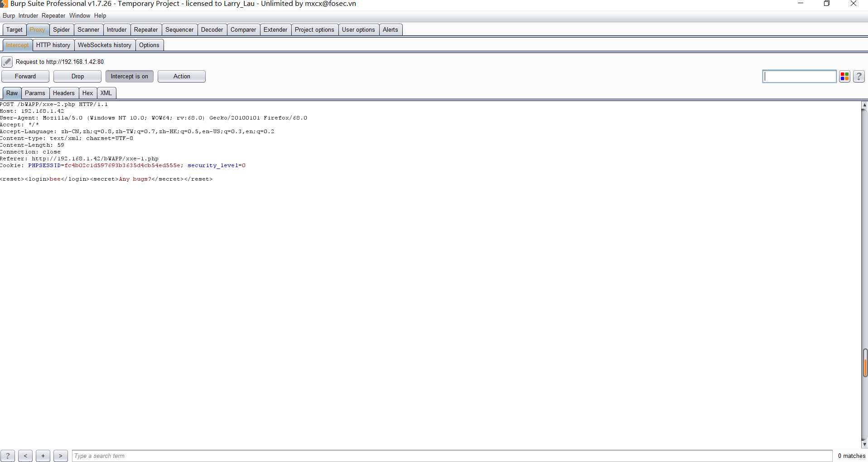
Task: Open the User options tab
Action: [358, 30]
